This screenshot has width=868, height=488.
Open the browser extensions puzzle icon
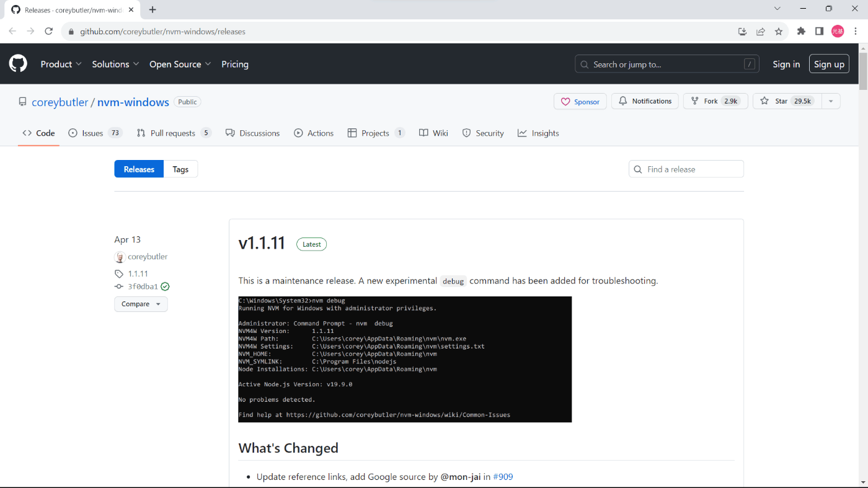[801, 32]
